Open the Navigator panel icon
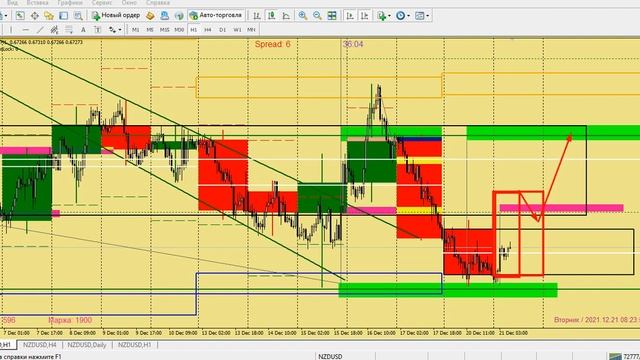The width and height of the screenshot is (640, 360). [49, 16]
